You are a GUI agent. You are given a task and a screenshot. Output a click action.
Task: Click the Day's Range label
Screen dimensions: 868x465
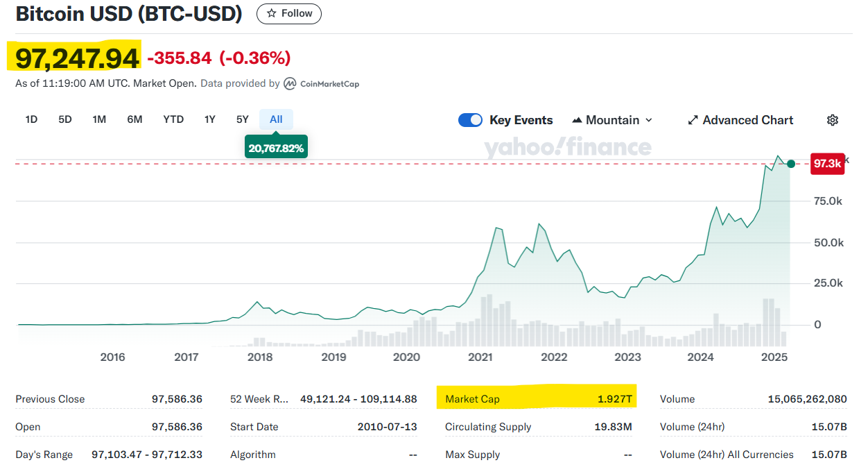(x=44, y=455)
